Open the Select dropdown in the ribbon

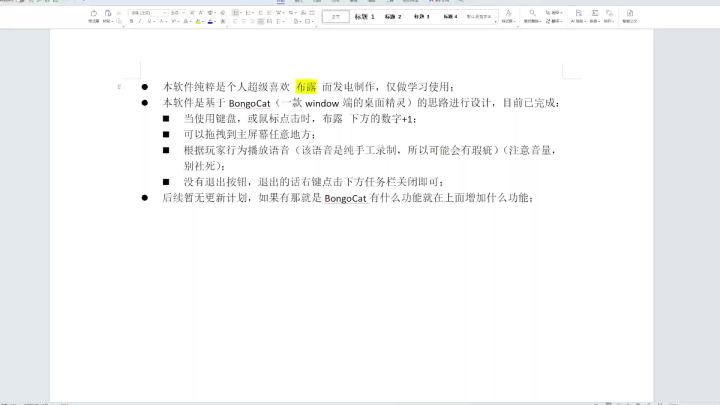point(554,13)
